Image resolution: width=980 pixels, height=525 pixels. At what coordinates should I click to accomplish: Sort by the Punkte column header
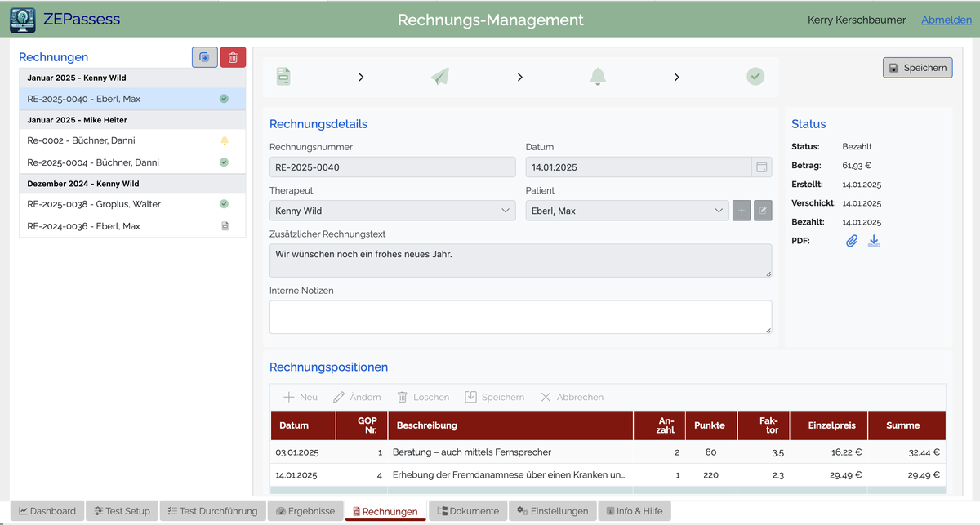(711, 425)
